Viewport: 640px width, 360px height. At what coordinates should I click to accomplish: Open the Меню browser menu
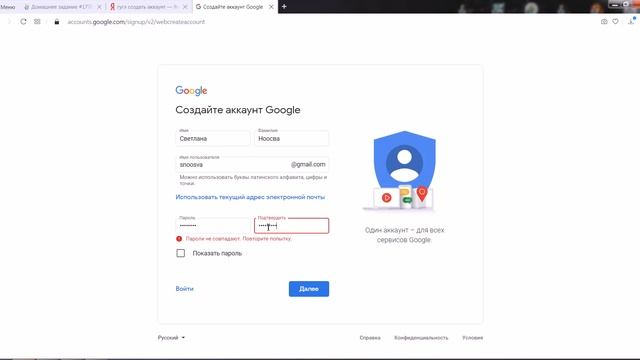click(8, 7)
